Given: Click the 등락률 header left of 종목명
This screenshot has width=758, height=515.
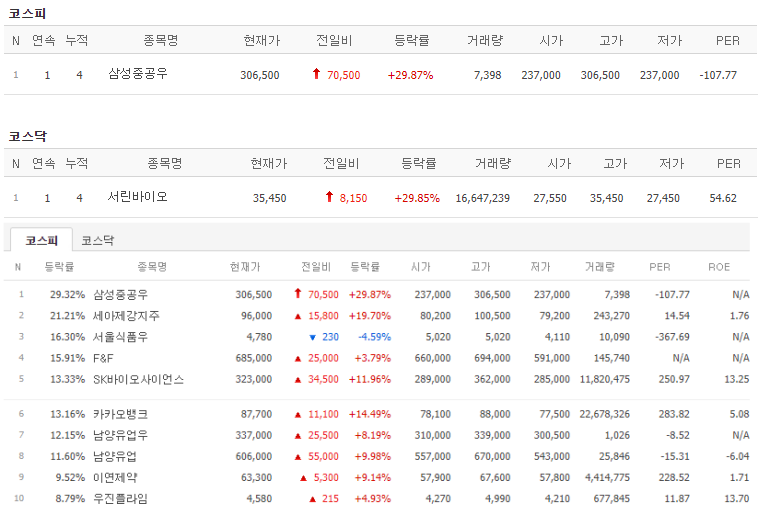Looking at the screenshot, I should (59, 266).
